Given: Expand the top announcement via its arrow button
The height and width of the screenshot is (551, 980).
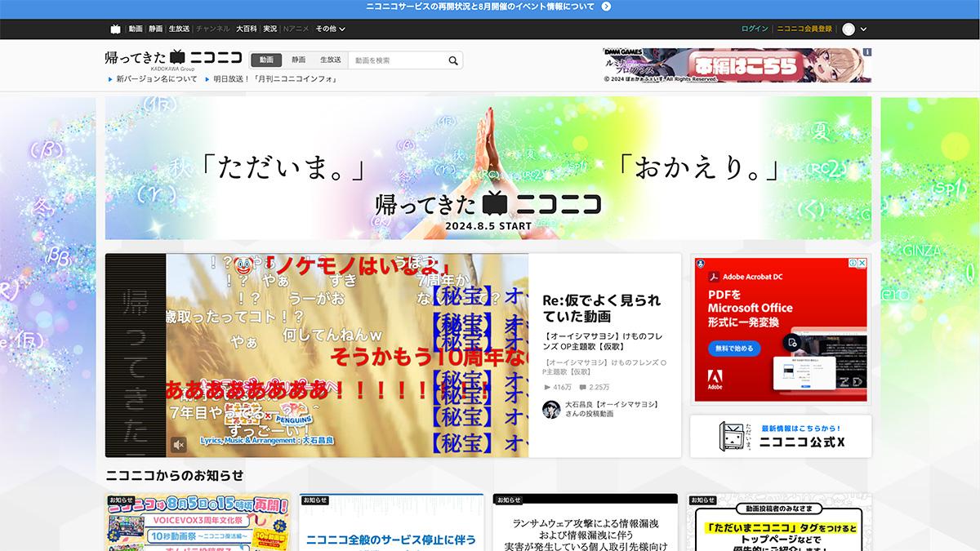Looking at the screenshot, I should (605, 6).
